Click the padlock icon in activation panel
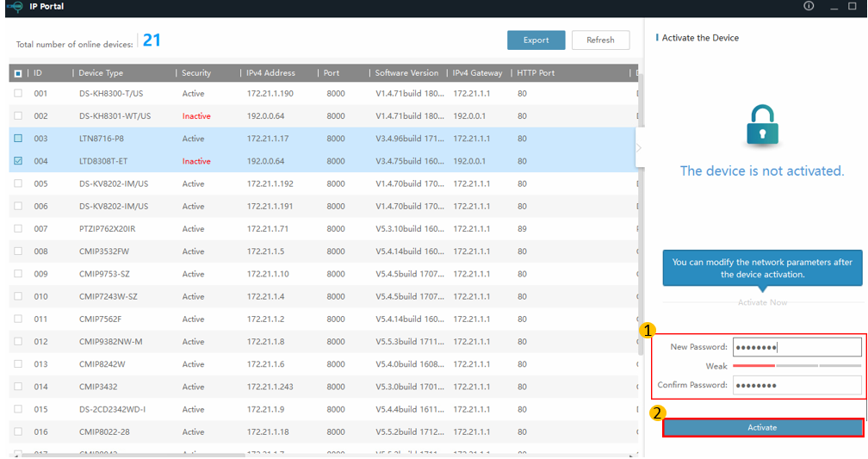Image resolution: width=868 pixels, height=459 pixels. 761,125
